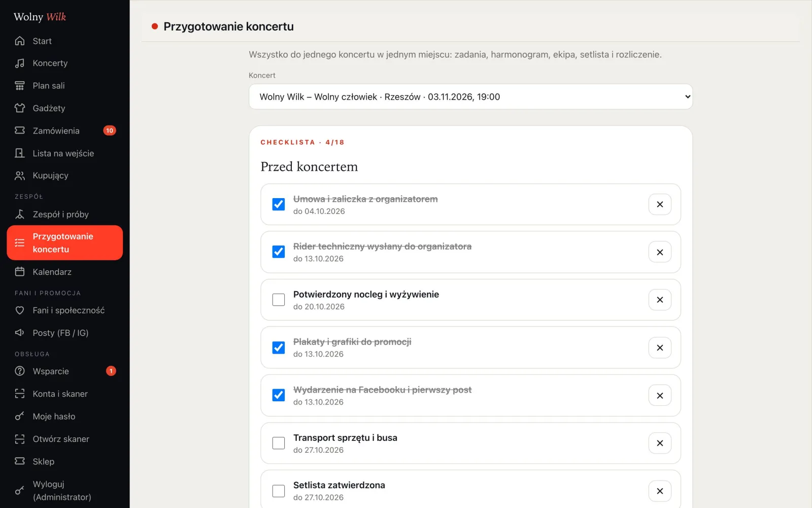
Task: Click the Wyloguj key icon
Action: 20,490
